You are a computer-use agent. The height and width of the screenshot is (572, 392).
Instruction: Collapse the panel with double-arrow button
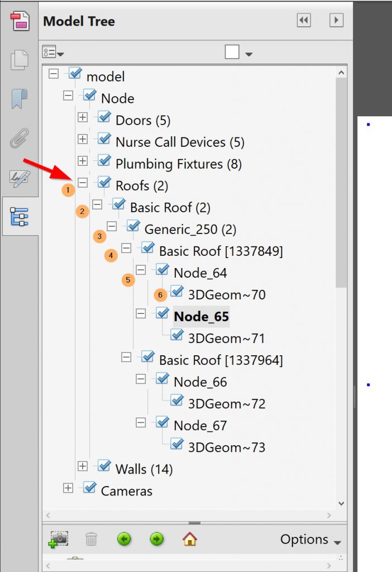click(303, 21)
